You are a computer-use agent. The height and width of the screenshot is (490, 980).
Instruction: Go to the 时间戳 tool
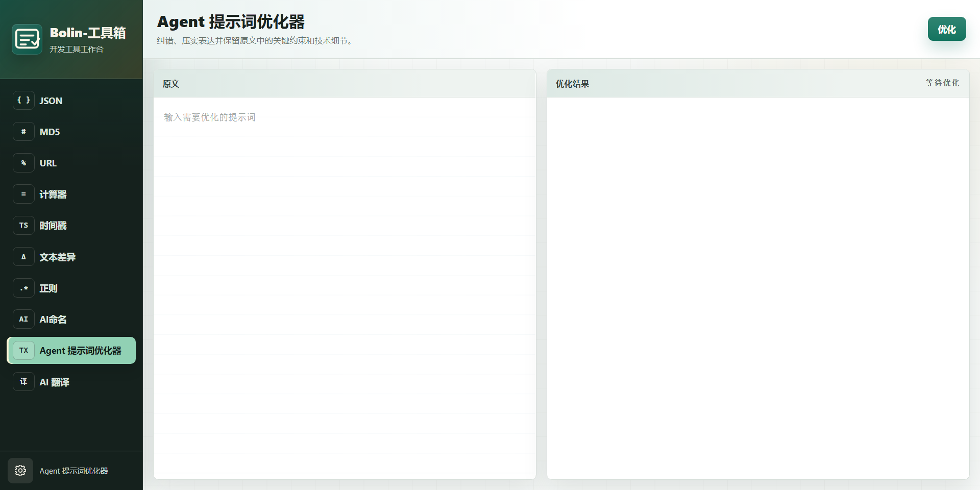click(x=71, y=225)
